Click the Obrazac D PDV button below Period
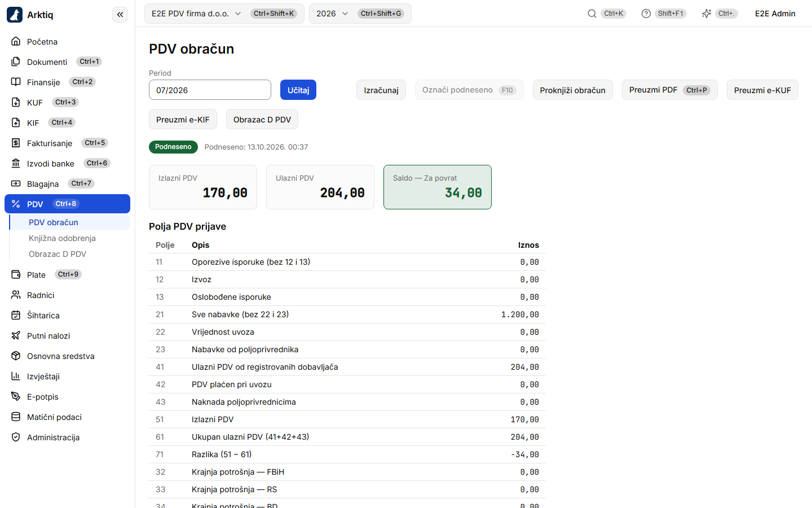This screenshot has height=508, width=812. pos(262,119)
